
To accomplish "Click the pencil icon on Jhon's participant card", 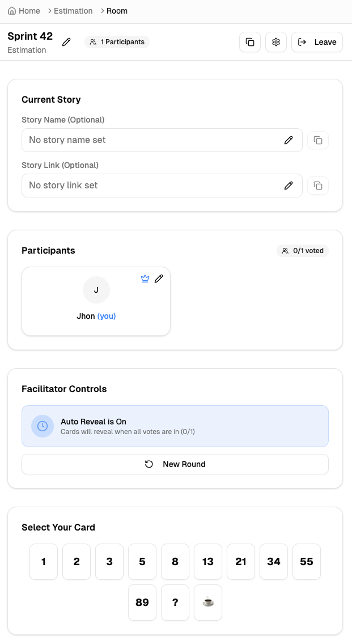I will point(159,279).
